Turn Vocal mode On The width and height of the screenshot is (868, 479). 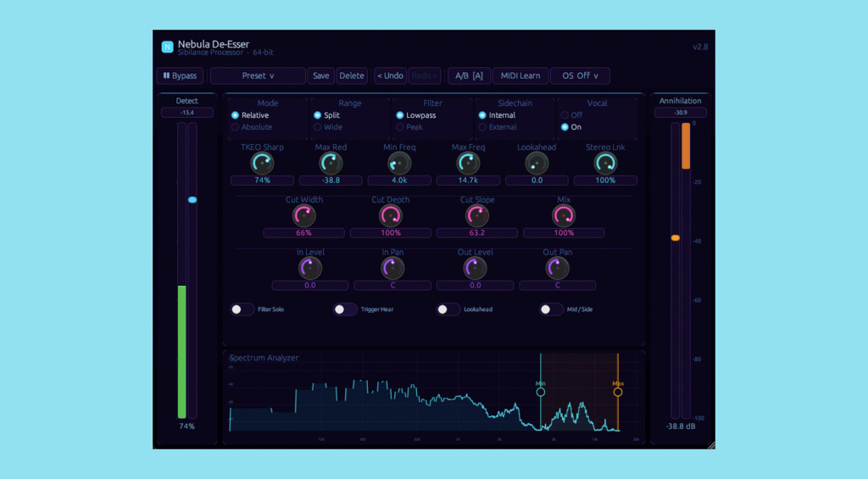(571, 127)
